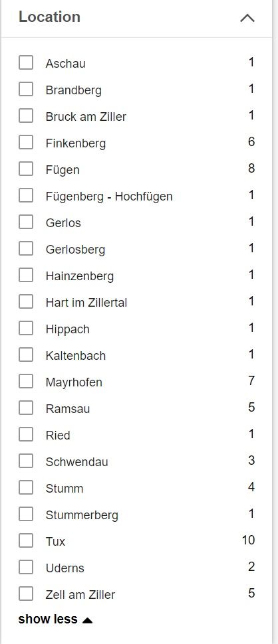Screen dimensions: 278x644
Task: Tick the Ramsau checkbox
Action: point(26,408)
